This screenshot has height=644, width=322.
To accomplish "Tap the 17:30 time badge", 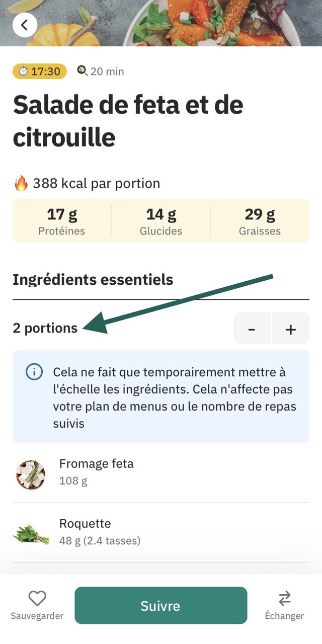I will coord(40,71).
